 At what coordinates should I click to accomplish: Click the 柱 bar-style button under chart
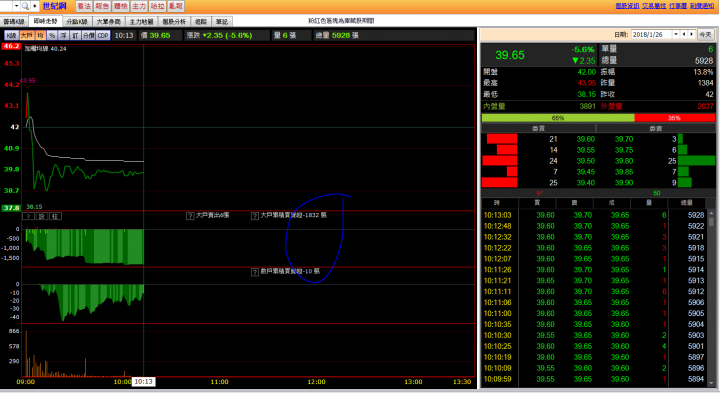pyautogui.click(x=55, y=216)
